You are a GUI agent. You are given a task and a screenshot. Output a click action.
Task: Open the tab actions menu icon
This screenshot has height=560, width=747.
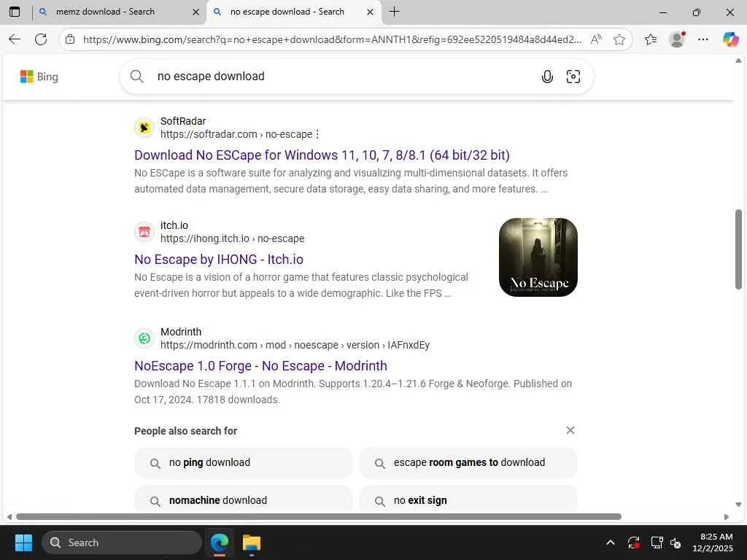coord(15,12)
